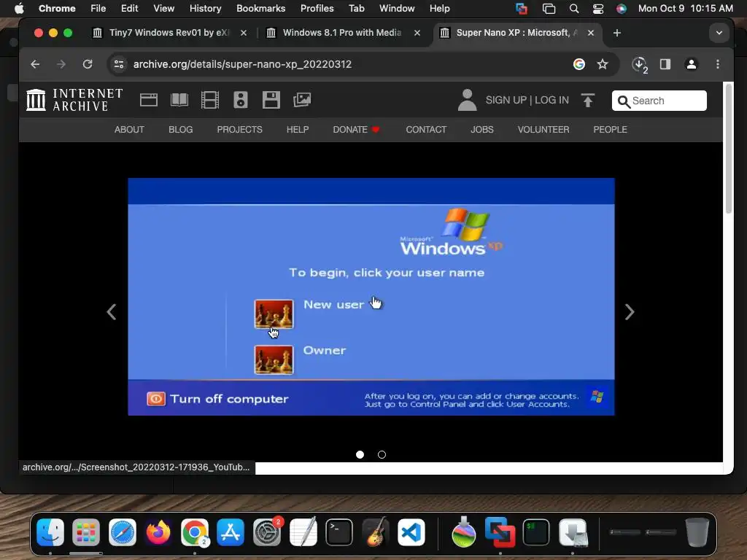
Task: Open the Internet Archive images icon
Action: [301, 100]
